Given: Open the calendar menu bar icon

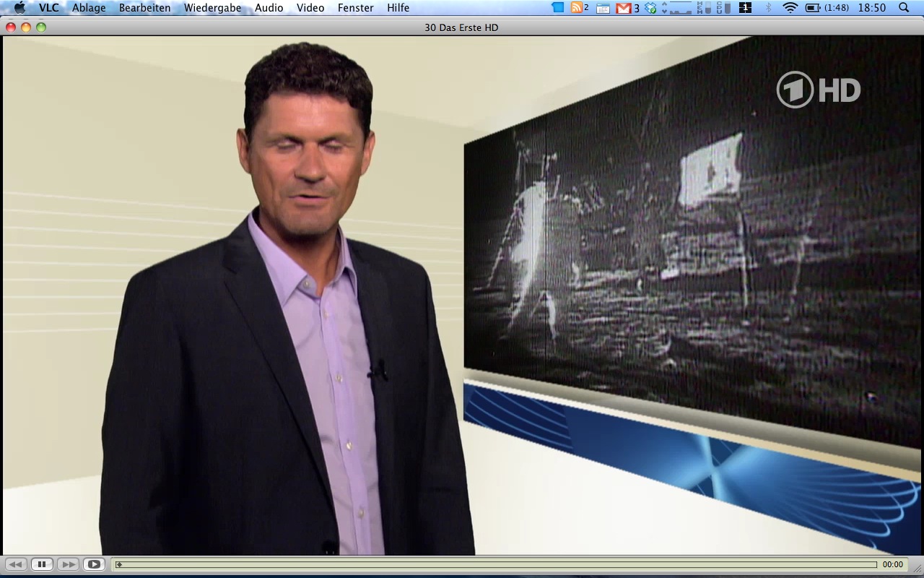Looking at the screenshot, I should pyautogui.click(x=603, y=8).
